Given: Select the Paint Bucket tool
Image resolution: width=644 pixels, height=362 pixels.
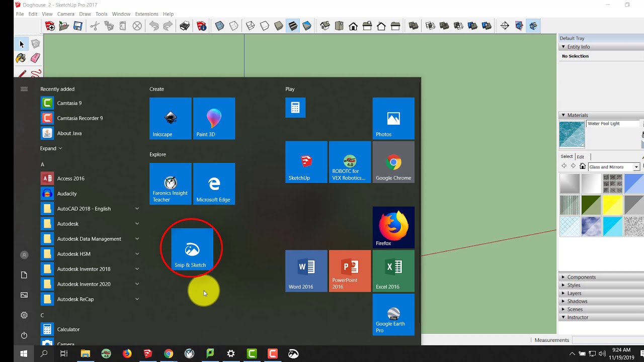Looking at the screenshot, I should coord(21,58).
